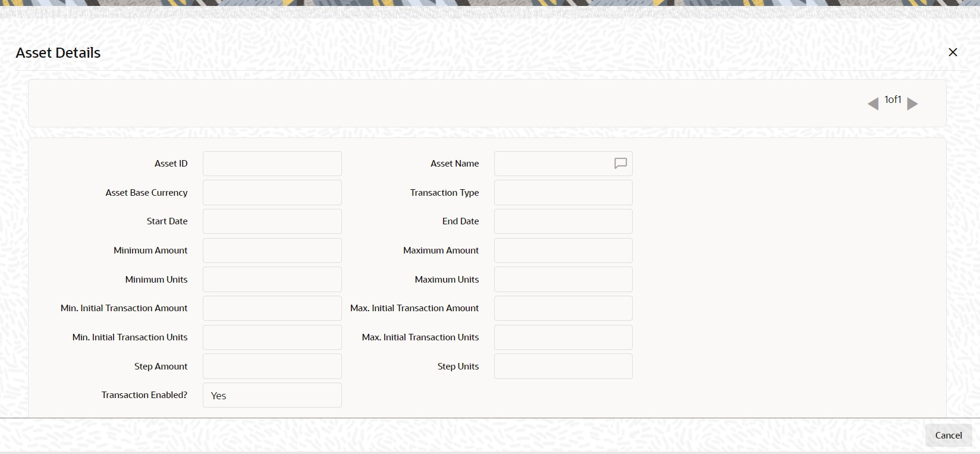Viewport: 980px width, 454px height.
Task: Click the '1of1' record counter text
Action: pos(893,100)
